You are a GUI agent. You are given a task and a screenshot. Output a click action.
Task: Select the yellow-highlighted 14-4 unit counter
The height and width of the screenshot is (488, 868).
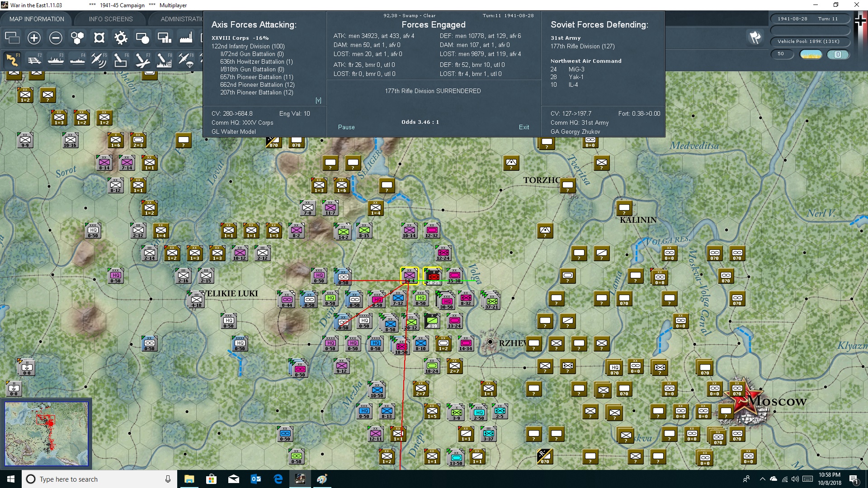410,276
